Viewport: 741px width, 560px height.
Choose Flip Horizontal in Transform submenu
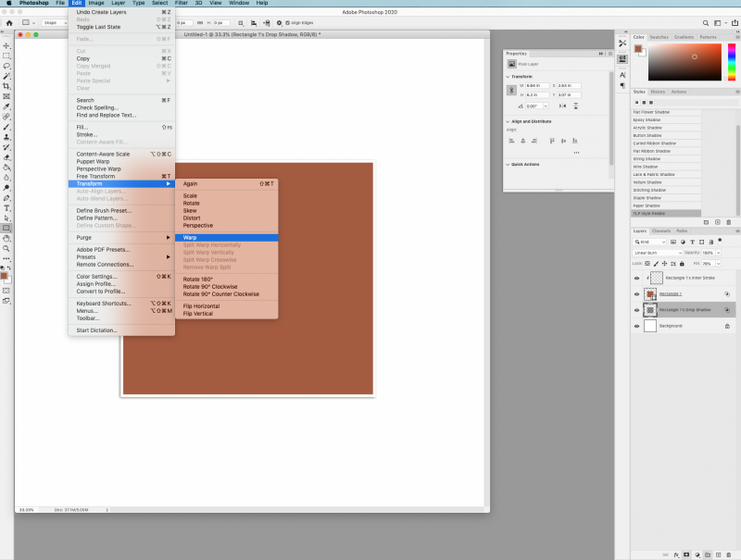tap(226, 306)
